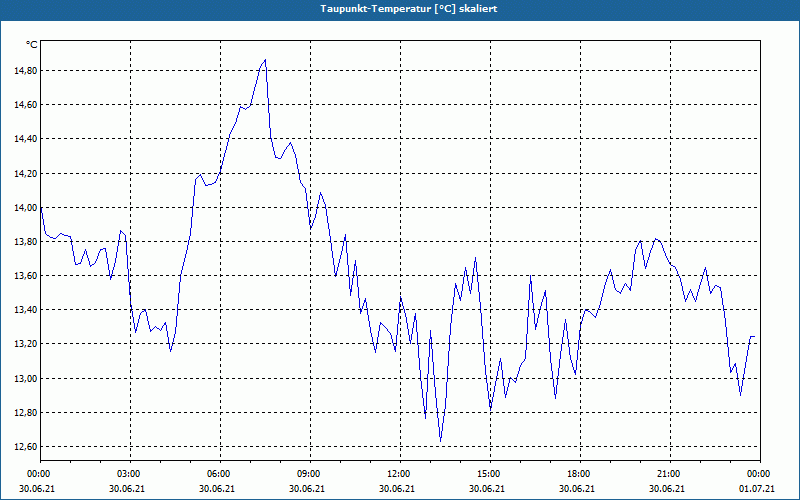
Task: Click the 01.07.21 date label
Action: (757, 488)
